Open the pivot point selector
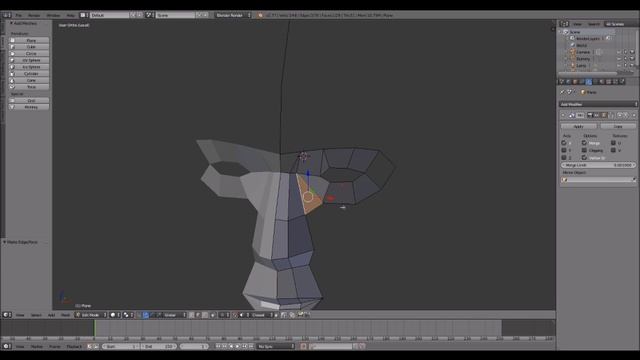Screen dimensions: 640x360 (x=129, y=315)
